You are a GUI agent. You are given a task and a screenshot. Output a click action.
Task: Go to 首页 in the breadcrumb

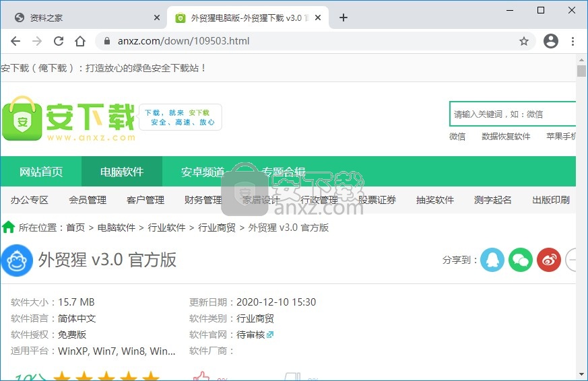pyautogui.click(x=75, y=228)
